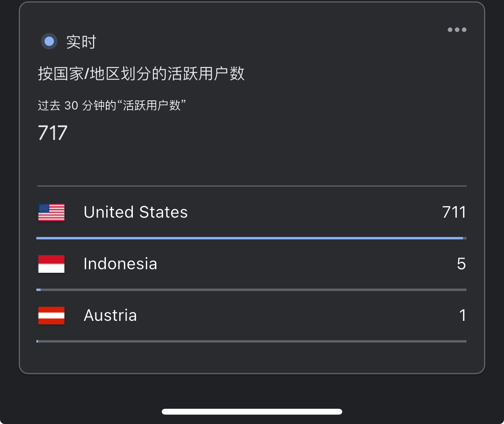Image resolution: width=504 pixels, height=424 pixels.
Task: Click the Indonesia progress bar
Action: pyautogui.click(x=252, y=290)
